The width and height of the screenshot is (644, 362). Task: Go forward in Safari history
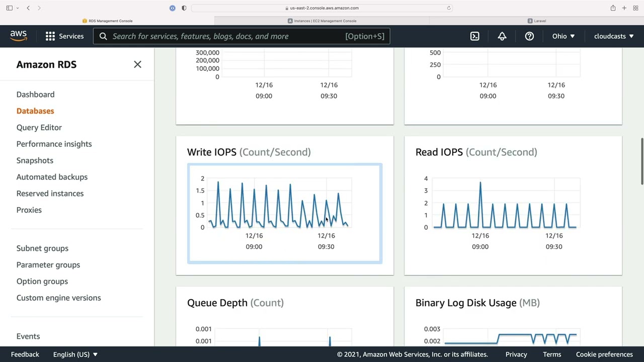click(39, 8)
